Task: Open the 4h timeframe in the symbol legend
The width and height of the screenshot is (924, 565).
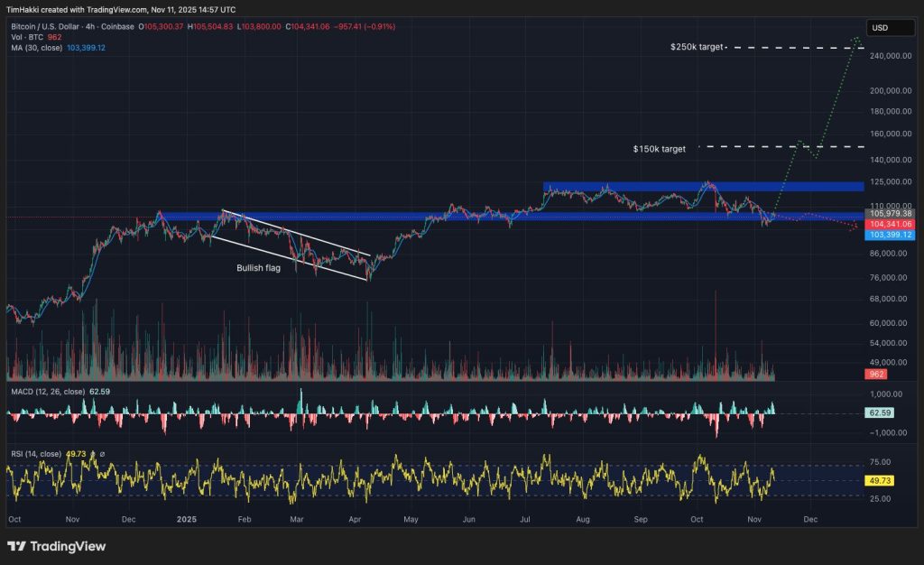Action: (x=90, y=26)
